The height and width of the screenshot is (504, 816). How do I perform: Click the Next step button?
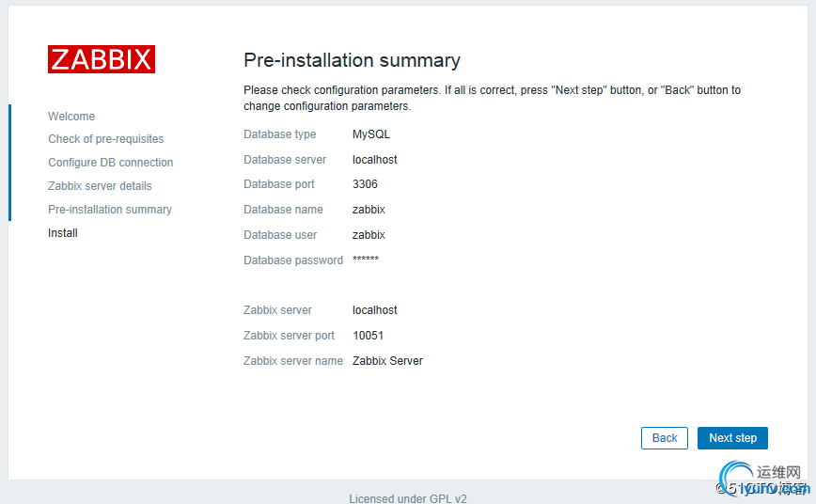pyautogui.click(x=732, y=438)
